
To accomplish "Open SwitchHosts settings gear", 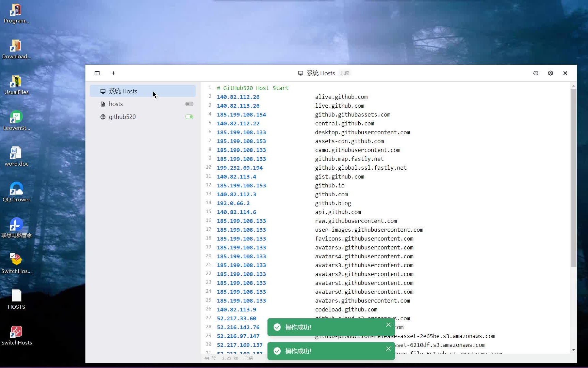I will [551, 73].
